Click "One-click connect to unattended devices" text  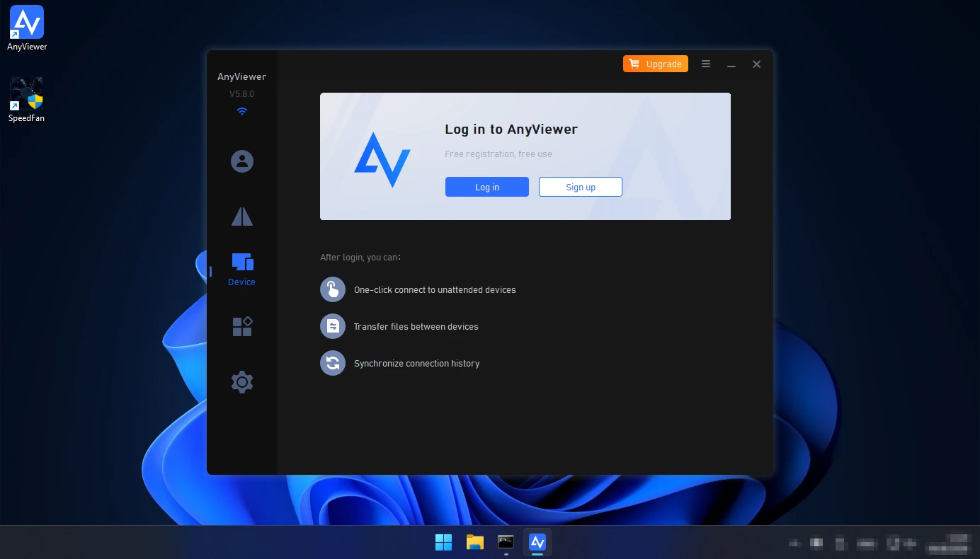coord(435,290)
